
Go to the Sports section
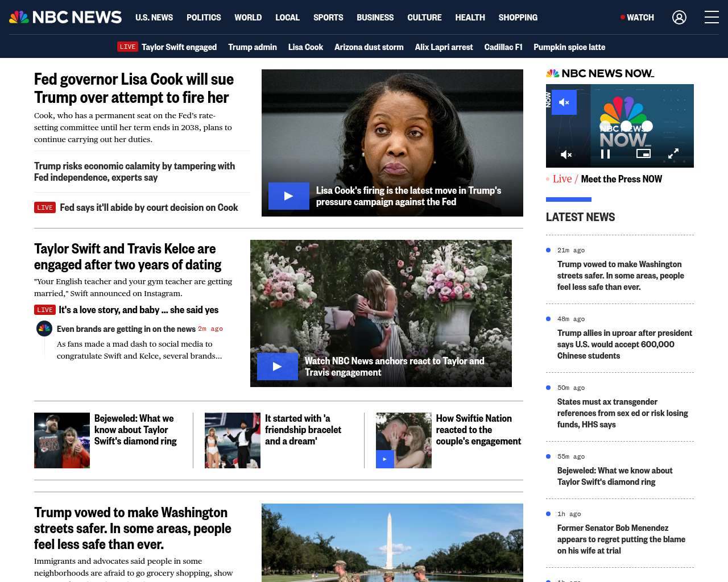tap(328, 18)
